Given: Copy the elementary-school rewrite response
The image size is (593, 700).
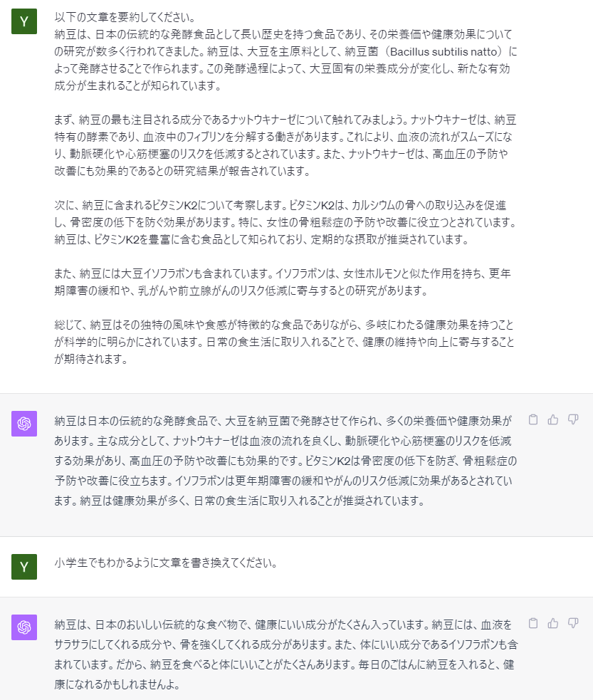Looking at the screenshot, I should point(533,623).
